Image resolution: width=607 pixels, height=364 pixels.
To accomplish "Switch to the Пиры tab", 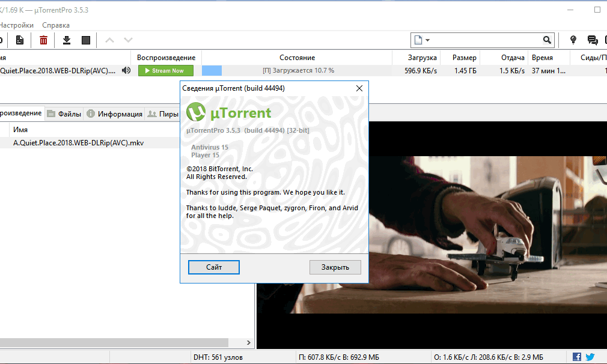I will 163,114.
